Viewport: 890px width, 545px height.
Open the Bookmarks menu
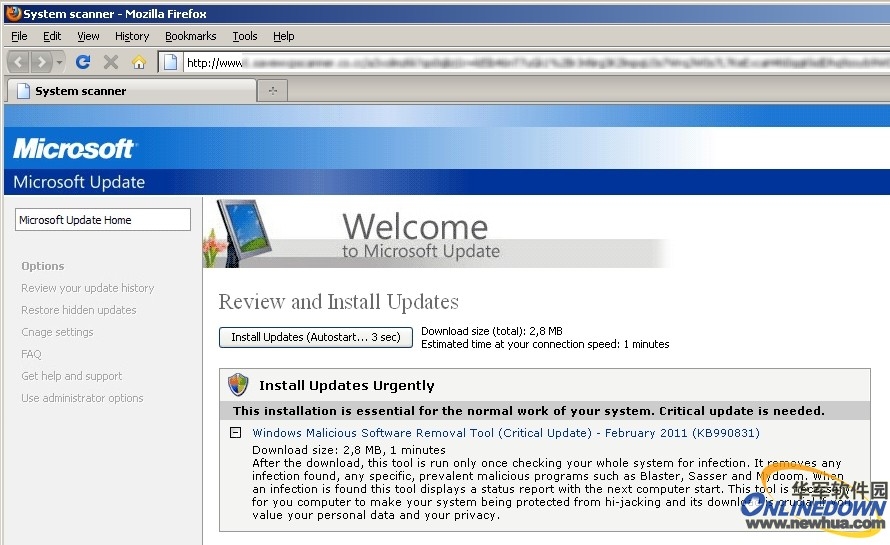(190, 36)
